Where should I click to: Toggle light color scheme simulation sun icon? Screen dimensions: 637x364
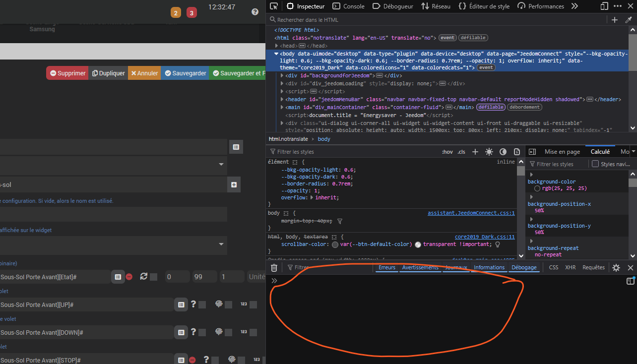tap(489, 152)
